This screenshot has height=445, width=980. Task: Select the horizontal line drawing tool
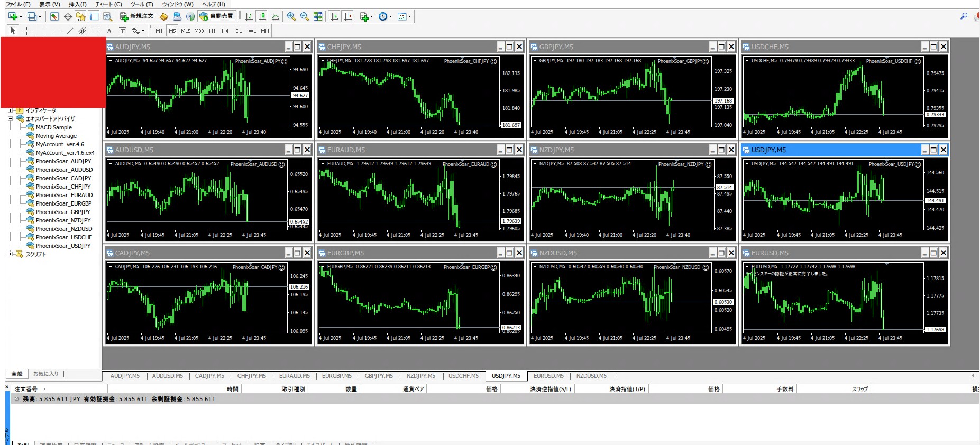coord(56,31)
